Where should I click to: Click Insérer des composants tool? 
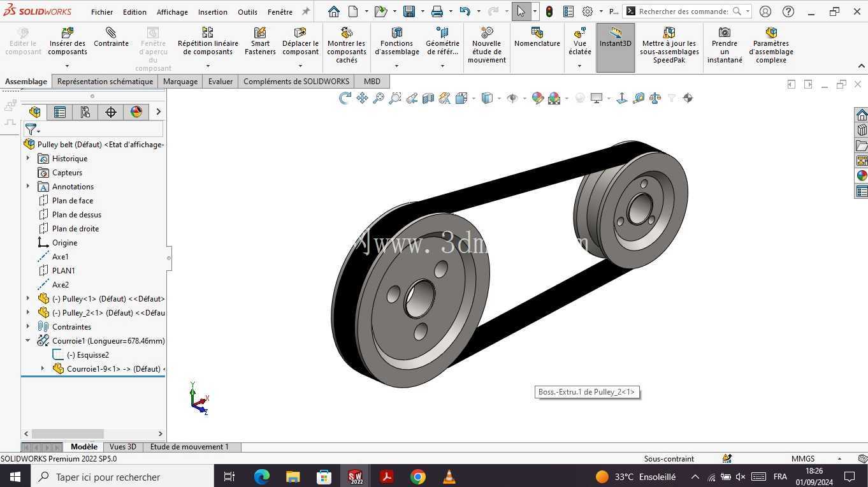pos(68,41)
